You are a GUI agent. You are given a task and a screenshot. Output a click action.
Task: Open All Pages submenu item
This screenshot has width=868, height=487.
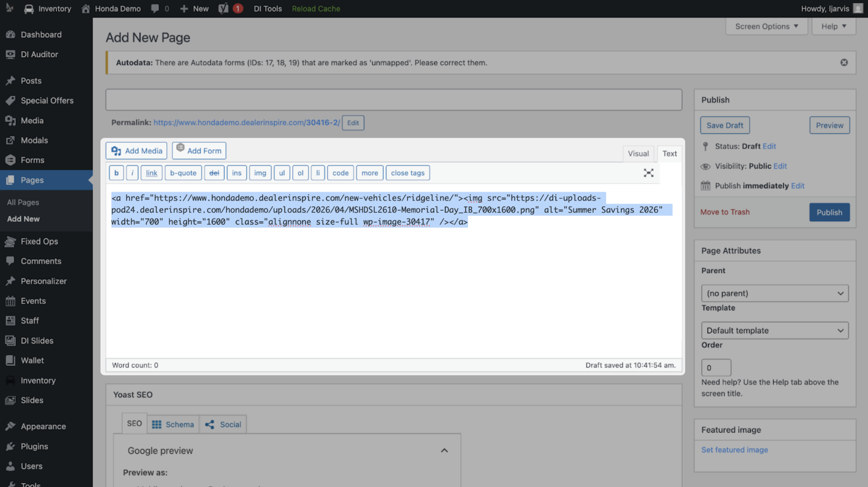[23, 202]
